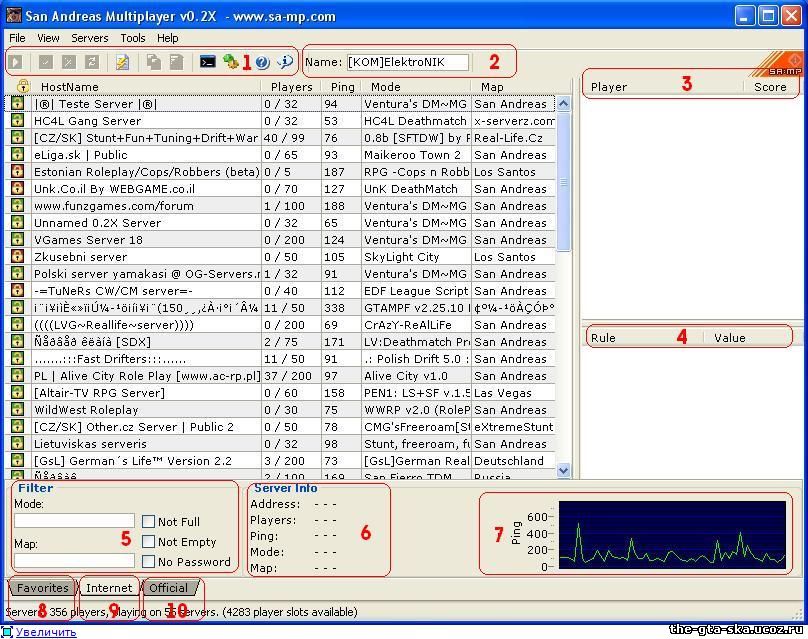Open Help Topics question mark icon
This screenshot has height=639, width=808.
tap(262, 62)
